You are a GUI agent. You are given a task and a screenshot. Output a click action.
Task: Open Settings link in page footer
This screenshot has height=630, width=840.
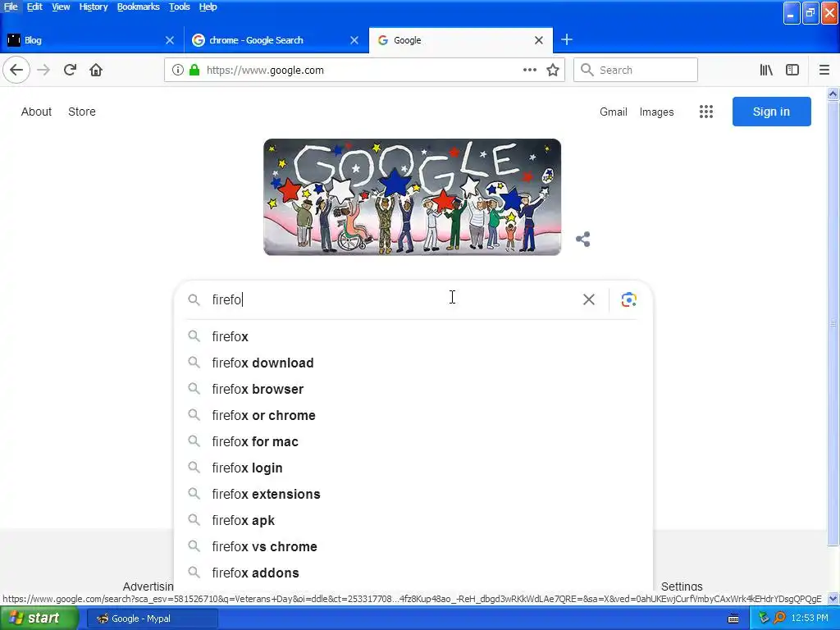(682, 587)
